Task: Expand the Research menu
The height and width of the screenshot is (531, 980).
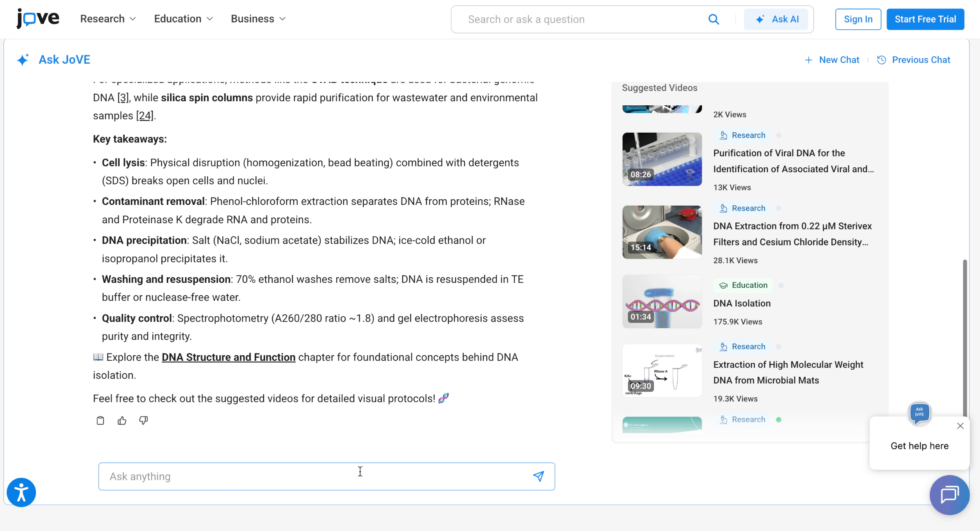Action: tap(108, 19)
